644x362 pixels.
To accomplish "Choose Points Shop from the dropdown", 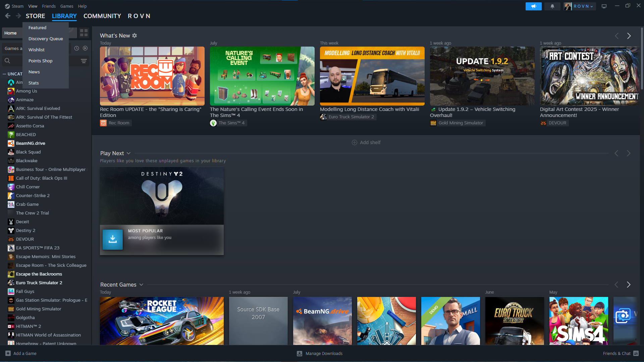I will click(46, 61).
